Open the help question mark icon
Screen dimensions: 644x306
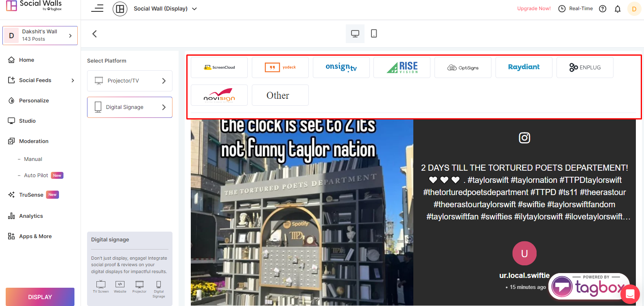pos(603,9)
